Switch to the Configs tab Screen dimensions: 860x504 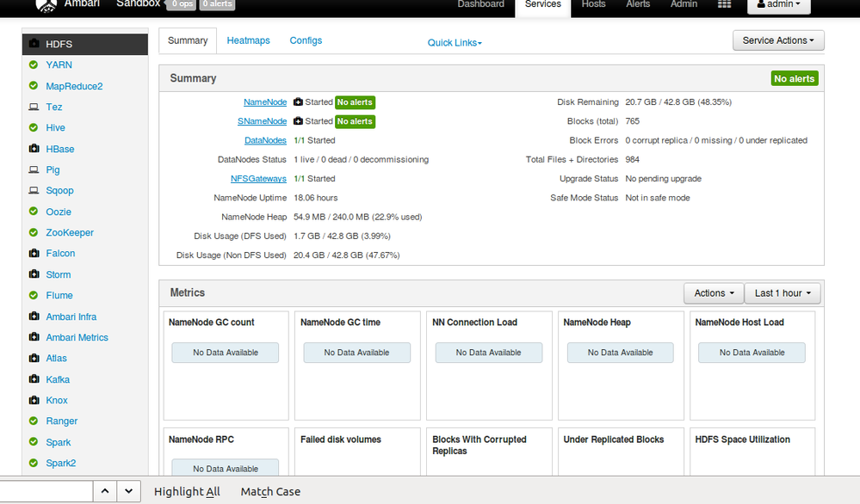[306, 40]
